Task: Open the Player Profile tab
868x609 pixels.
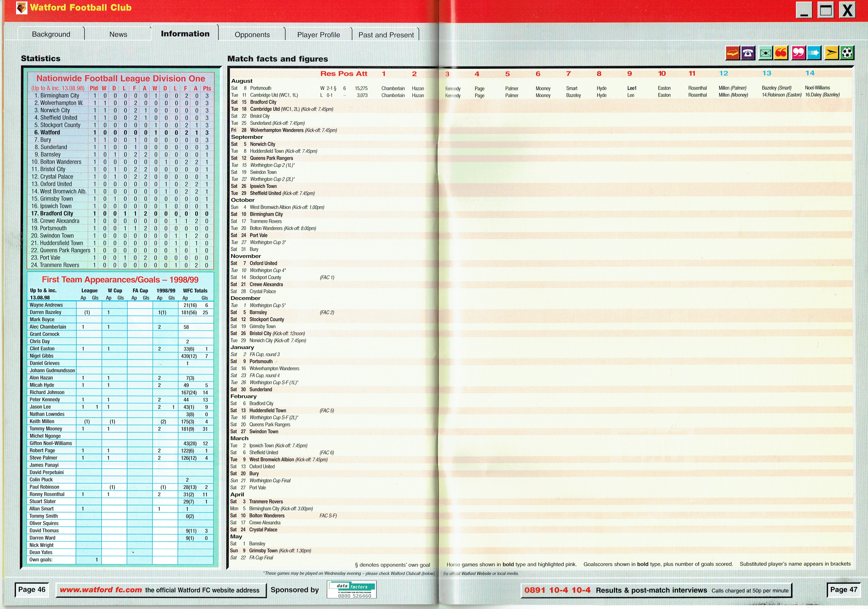Action: 318,35
